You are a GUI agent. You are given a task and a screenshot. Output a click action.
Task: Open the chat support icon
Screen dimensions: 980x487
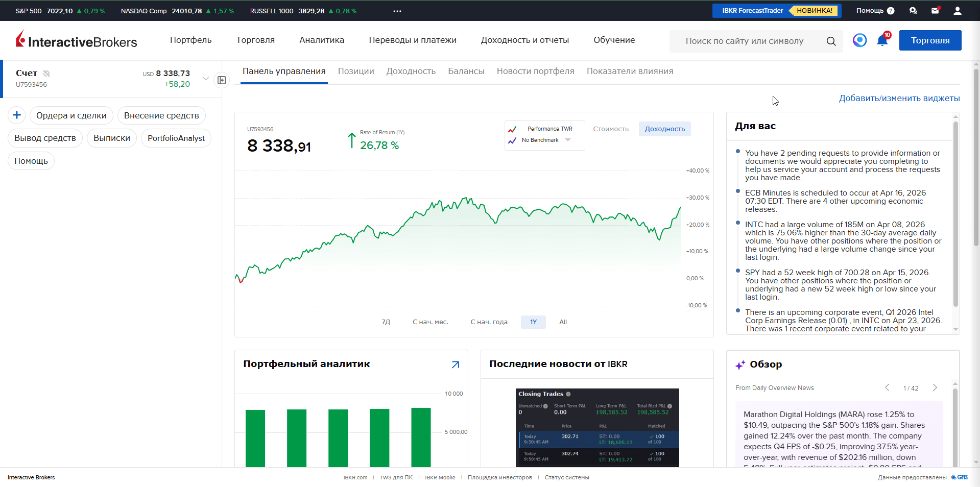pos(913,10)
